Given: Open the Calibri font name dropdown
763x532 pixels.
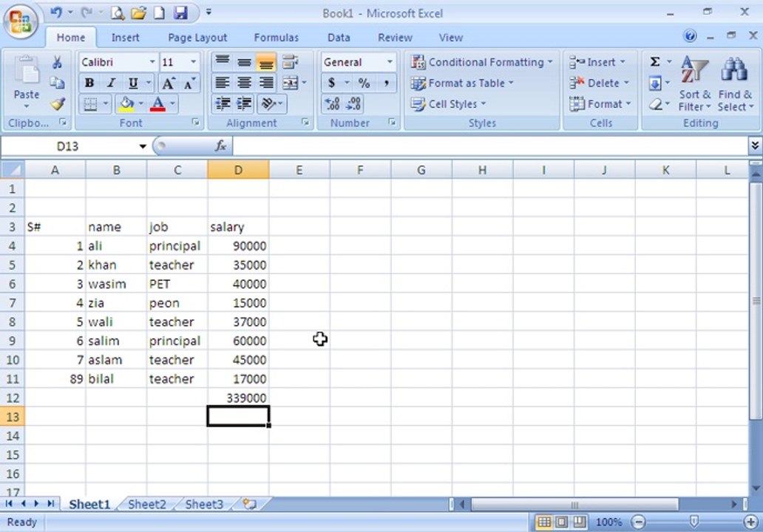Looking at the screenshot, I should coord(152,62).
